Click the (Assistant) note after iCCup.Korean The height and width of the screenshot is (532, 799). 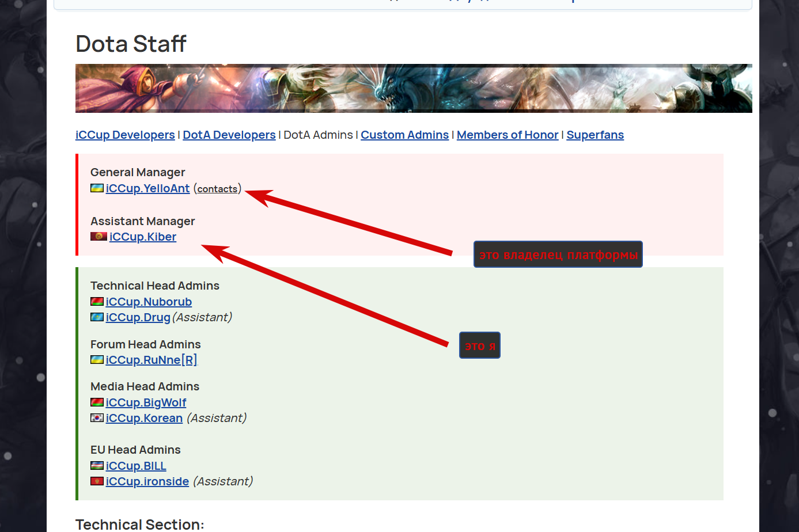[x=217, y=418]
